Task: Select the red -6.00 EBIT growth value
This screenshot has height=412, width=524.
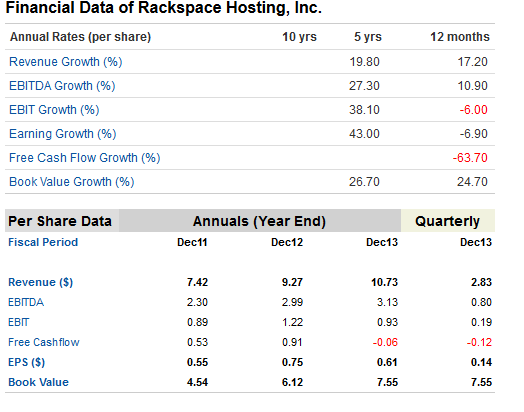Action: (474, 110)
